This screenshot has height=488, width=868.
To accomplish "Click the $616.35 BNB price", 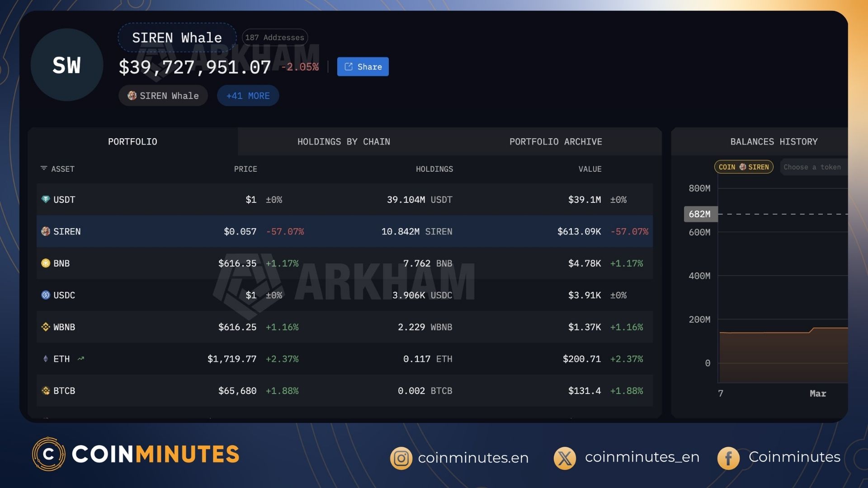I will click(237, 263).
